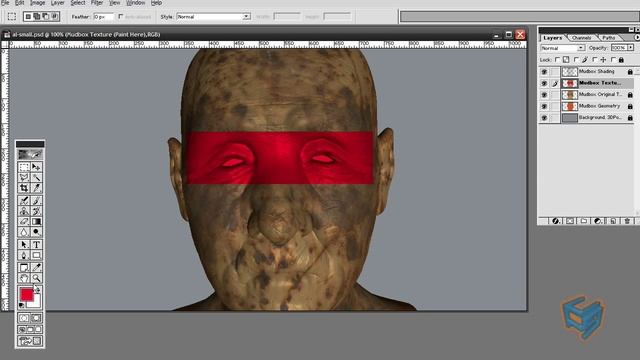Switch to the Channels tab
The height and width of the screenshot is (360, 640).
click(581, 38)
